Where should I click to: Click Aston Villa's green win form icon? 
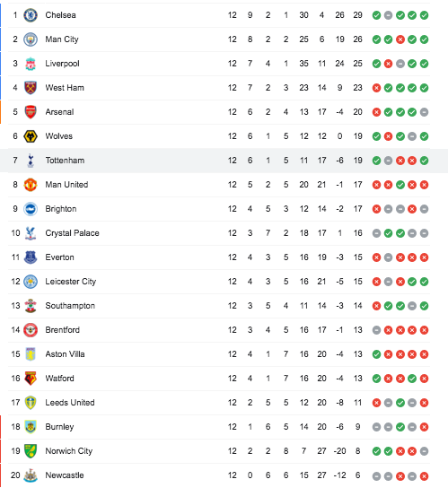tap(376, 354)
